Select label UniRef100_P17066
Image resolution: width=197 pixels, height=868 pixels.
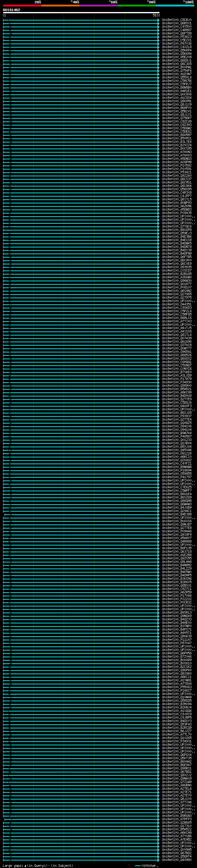176,596
